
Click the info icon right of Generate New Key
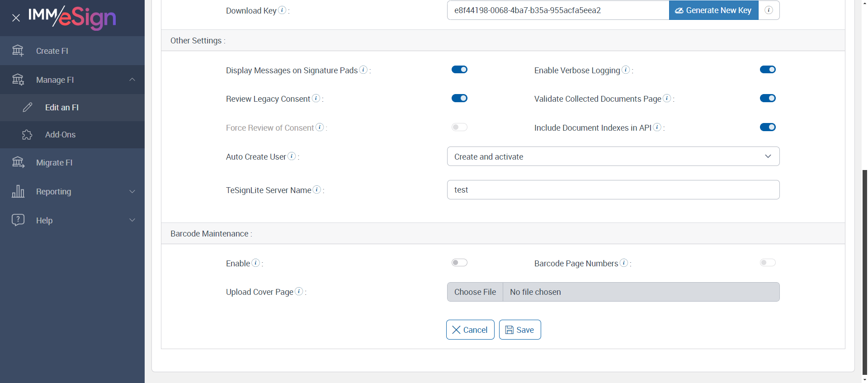coord(769,10)
